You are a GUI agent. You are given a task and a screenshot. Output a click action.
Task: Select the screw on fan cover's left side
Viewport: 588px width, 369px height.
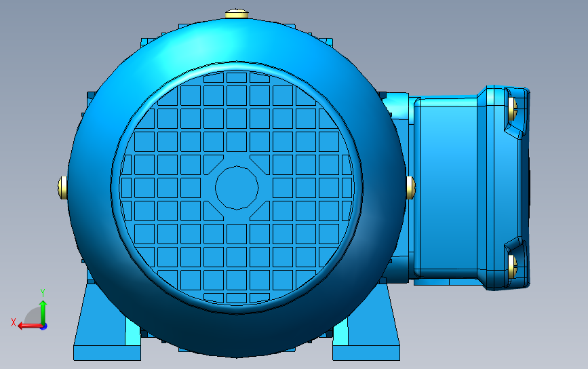pyautogui.click(x=62, y=187)
